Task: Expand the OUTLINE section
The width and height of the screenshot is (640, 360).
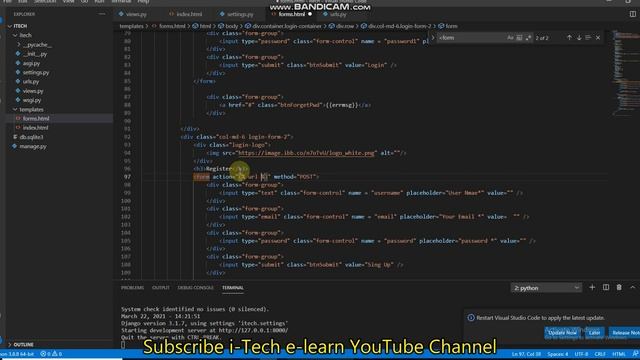Action: [23, 344]
